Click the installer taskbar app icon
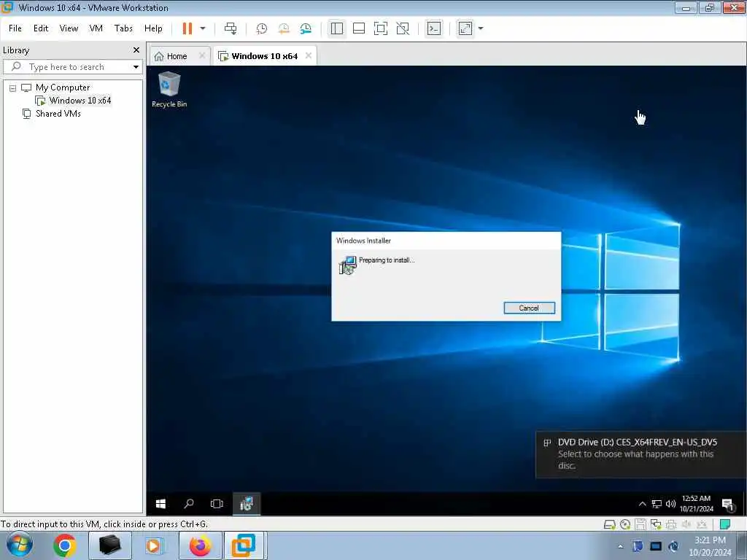This screenshot has width=747, height=560. [x=247, y=504]
